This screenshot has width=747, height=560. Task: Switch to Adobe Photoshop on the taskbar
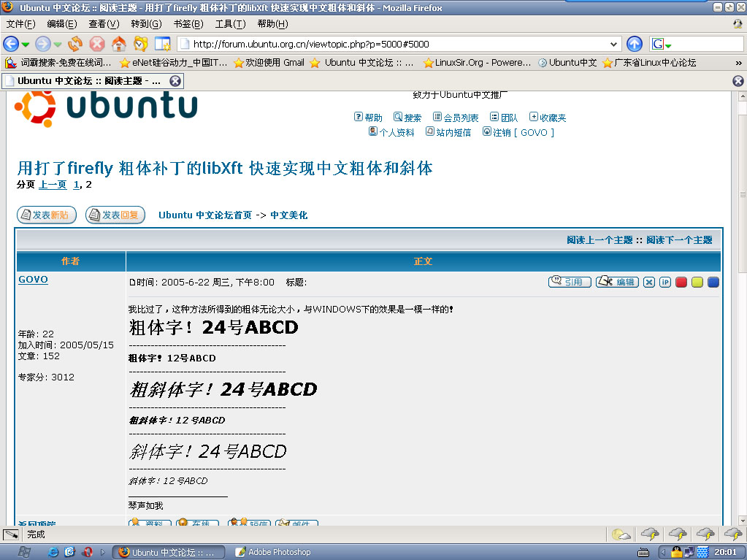273,552
